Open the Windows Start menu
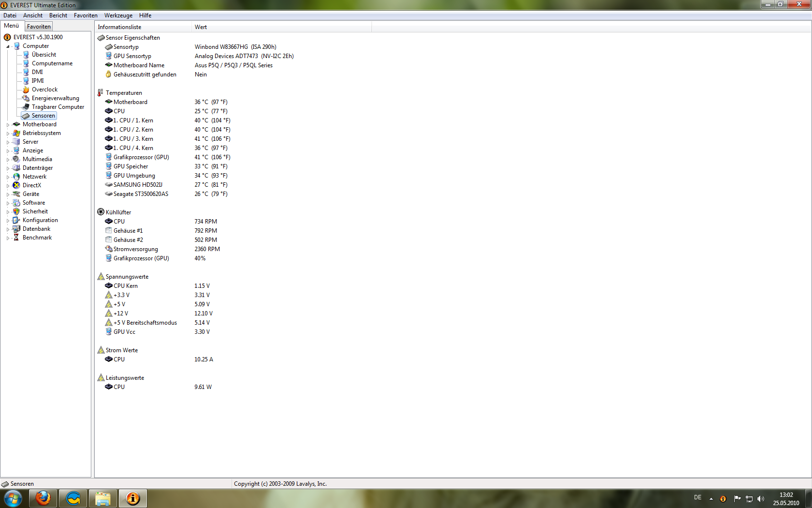Screen dimensions: 812x508 [x=13, y=498]
